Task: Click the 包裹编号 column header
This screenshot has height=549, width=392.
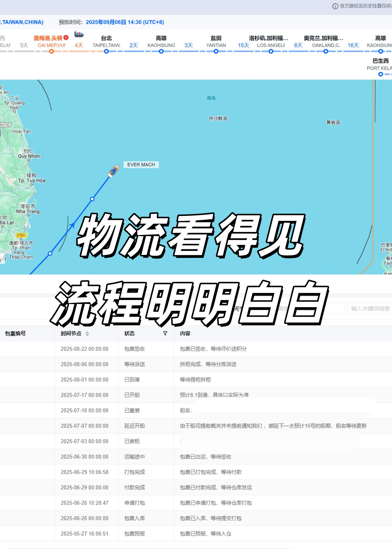Action: pyautogui.click(x=15, y=333)
